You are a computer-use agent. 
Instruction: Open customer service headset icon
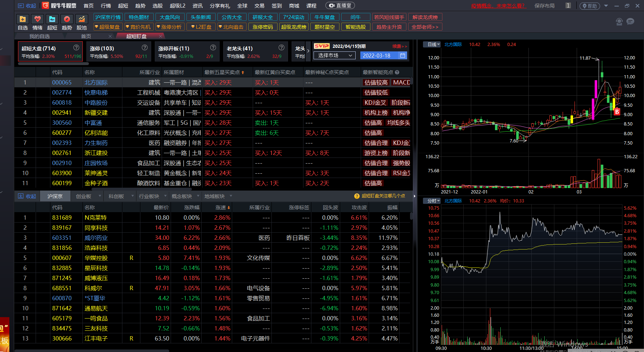point(619,22)
